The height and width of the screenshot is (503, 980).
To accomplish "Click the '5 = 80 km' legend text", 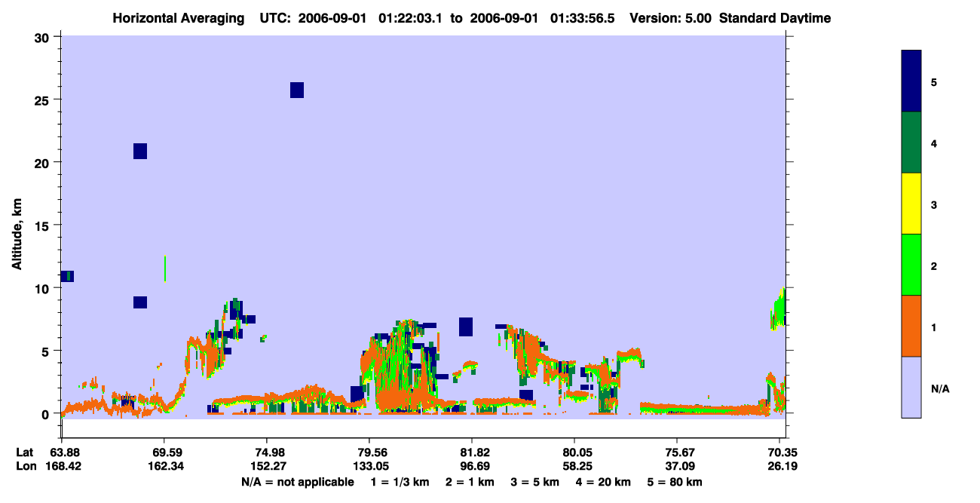I will [x=675, y=482].
